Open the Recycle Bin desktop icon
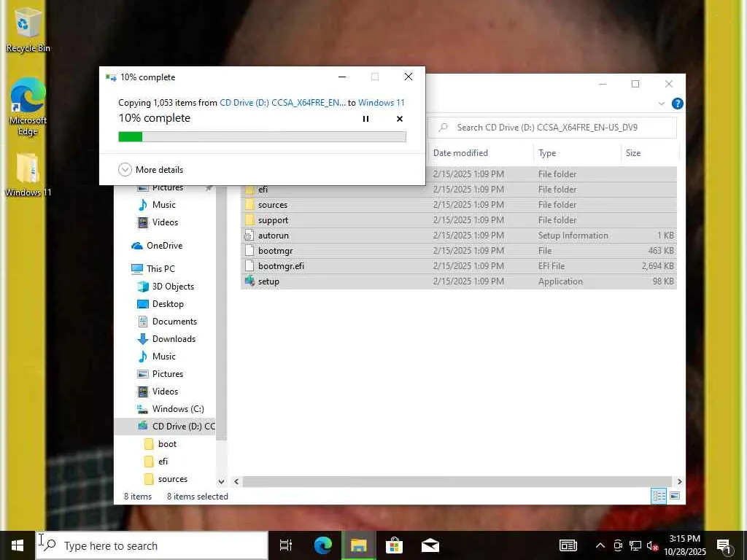747x560 pixels. (28, 31)
